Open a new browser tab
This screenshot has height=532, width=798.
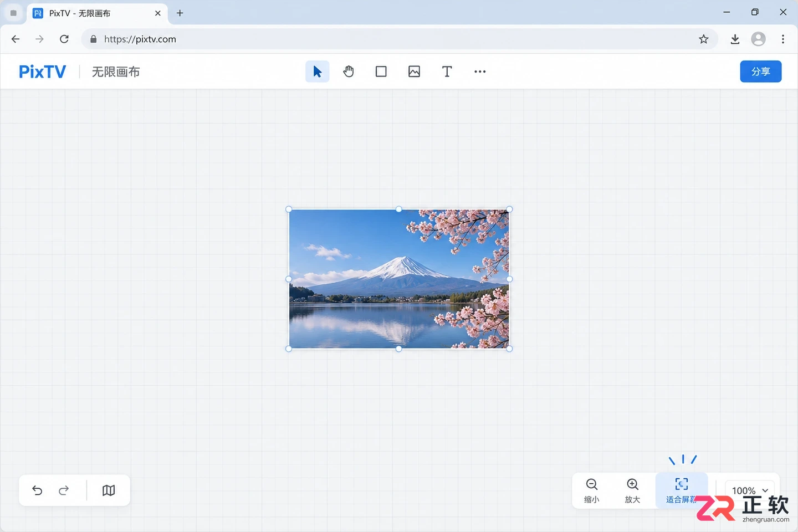(180, 13)
